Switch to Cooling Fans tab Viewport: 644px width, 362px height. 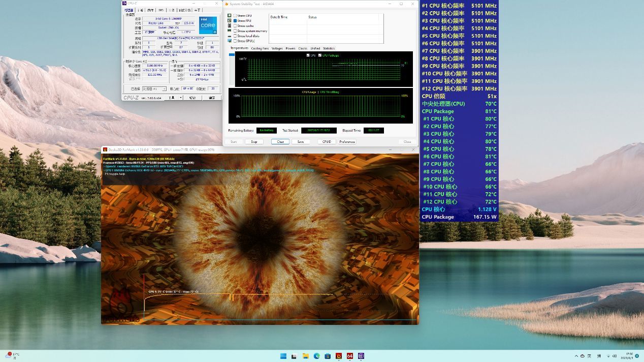pyautogui.click(x=260, y=48)
